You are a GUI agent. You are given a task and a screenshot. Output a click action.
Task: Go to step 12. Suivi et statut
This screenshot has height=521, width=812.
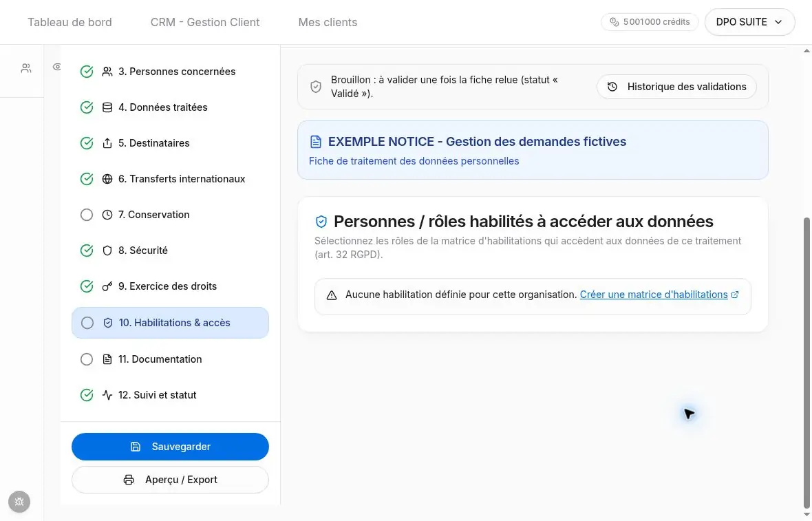point(170,394)
